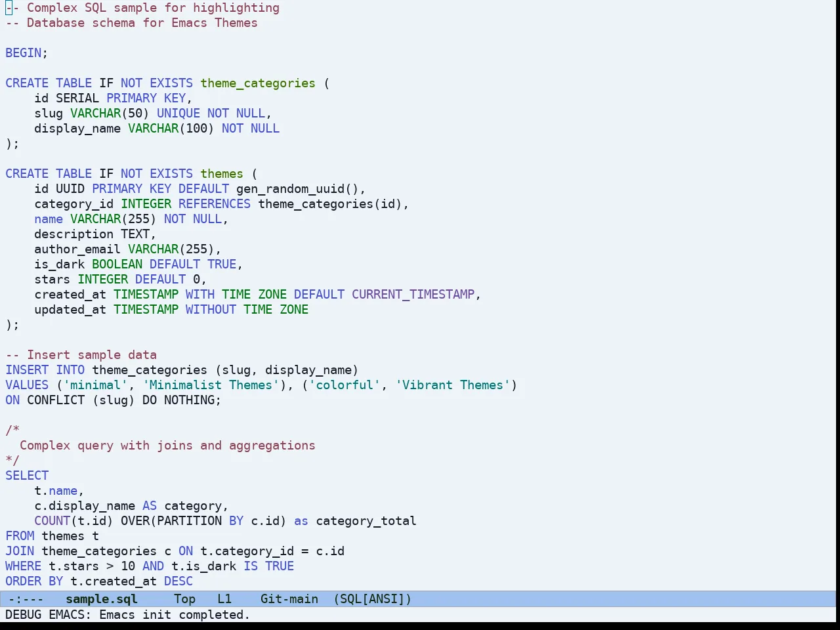The width and height of the screenshot is (840, 630).
Task: Click PARTITION in the OVER clause
Action: pyautogui.click(x=189, y=520)
